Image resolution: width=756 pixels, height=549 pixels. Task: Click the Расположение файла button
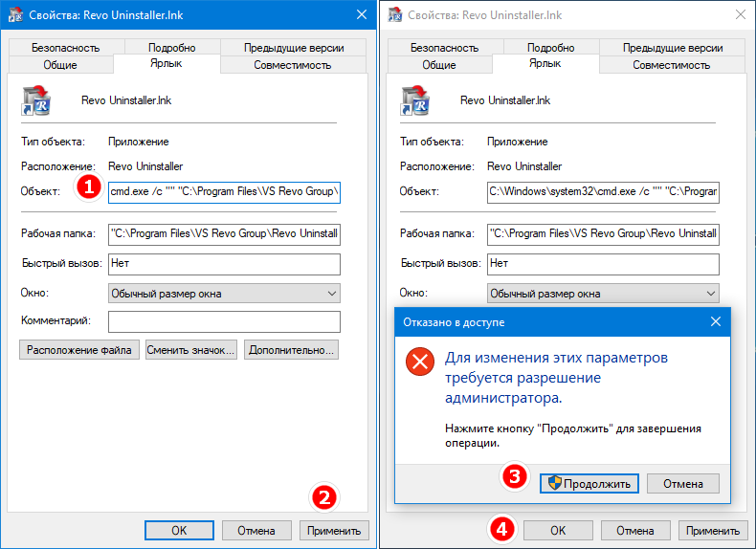pos(79,350)
